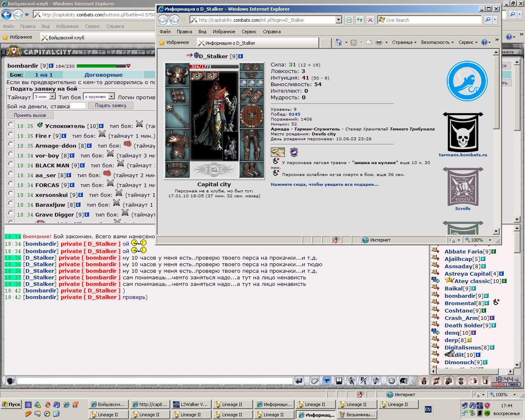This screenshot has height=420, width=525.
Task: Toggle the chat filter funnel icon
Action: click(x=326, y=381)
